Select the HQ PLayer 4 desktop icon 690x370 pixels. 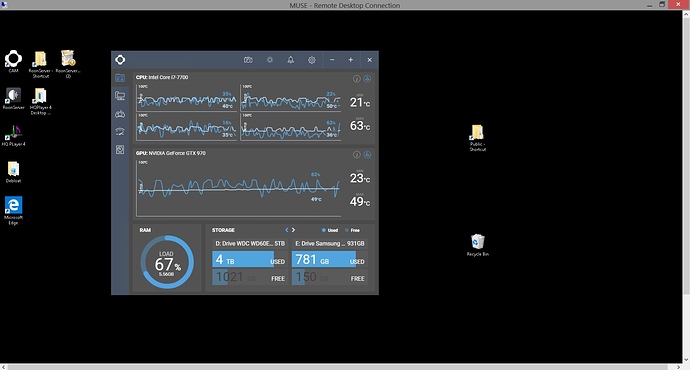pyautogui.click(x=13, y=135)
